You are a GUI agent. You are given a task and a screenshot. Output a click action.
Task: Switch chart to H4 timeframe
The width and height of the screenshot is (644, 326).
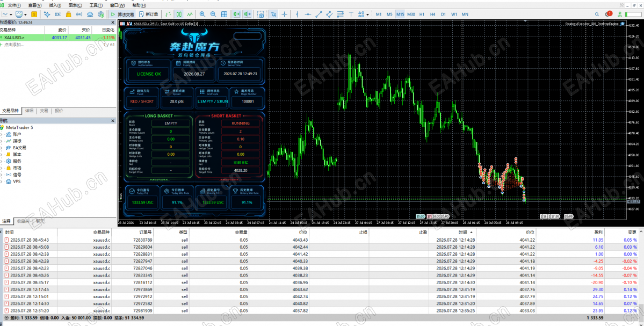click(x=432, y=15)
